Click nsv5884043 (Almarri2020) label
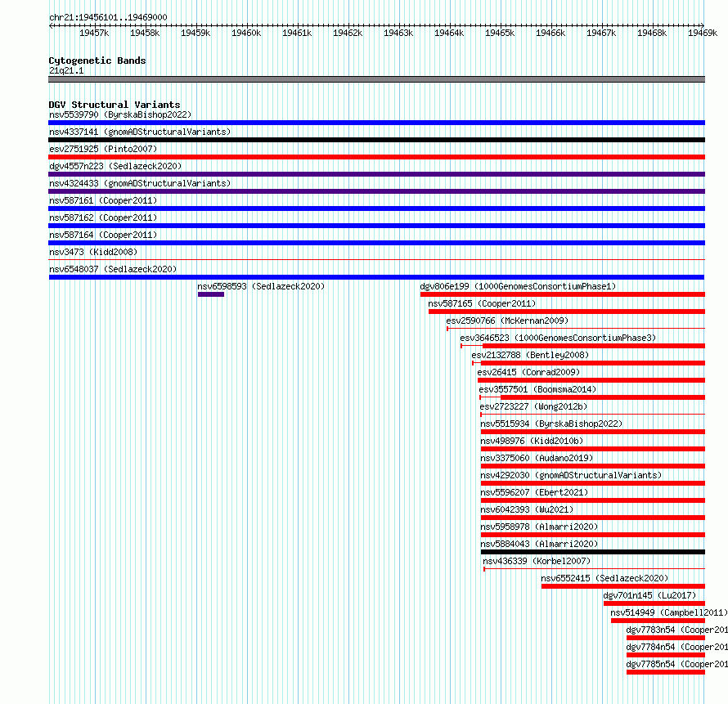This screenshot has height=704, width=728. click(539, 544)
